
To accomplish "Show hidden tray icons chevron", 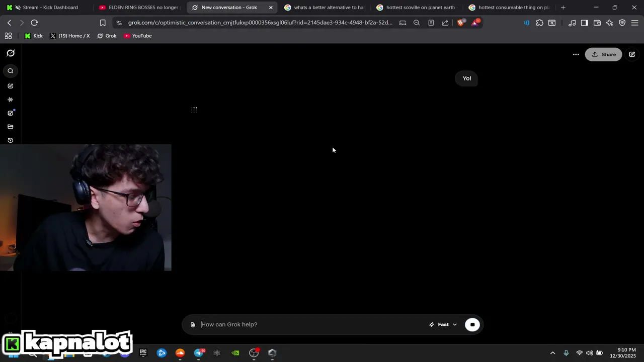I will 552,353.
